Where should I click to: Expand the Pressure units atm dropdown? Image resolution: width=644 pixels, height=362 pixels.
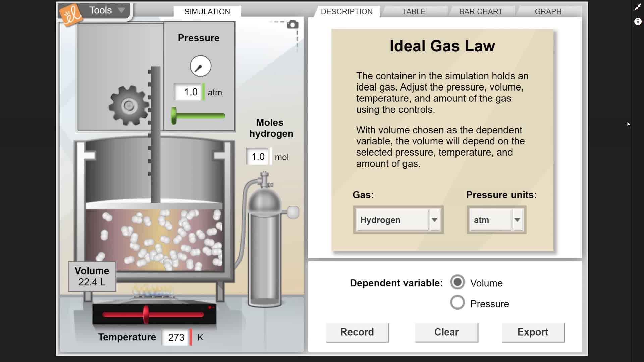tap(517, 220)
